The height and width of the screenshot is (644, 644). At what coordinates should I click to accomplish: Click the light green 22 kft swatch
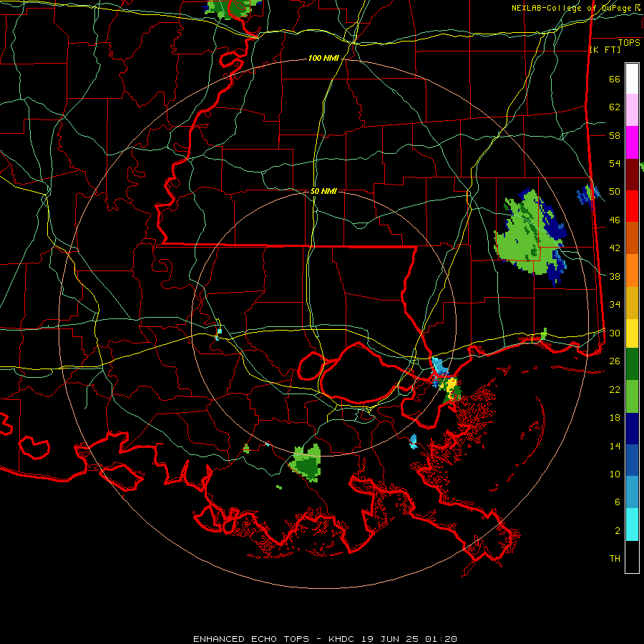coord(632,396)
